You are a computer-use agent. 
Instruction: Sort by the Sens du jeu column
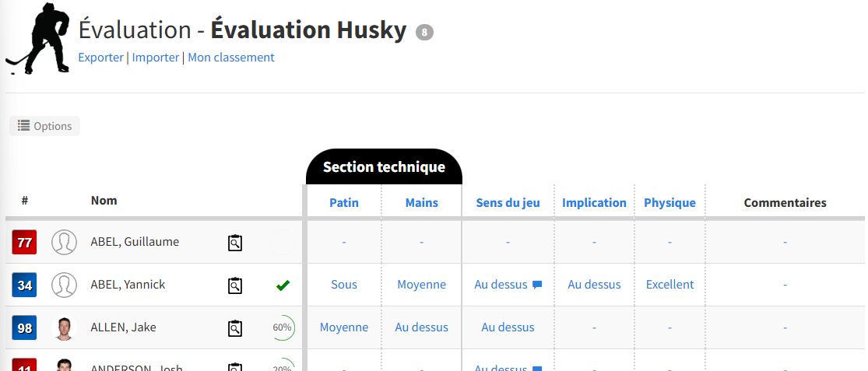coord(508,203)
